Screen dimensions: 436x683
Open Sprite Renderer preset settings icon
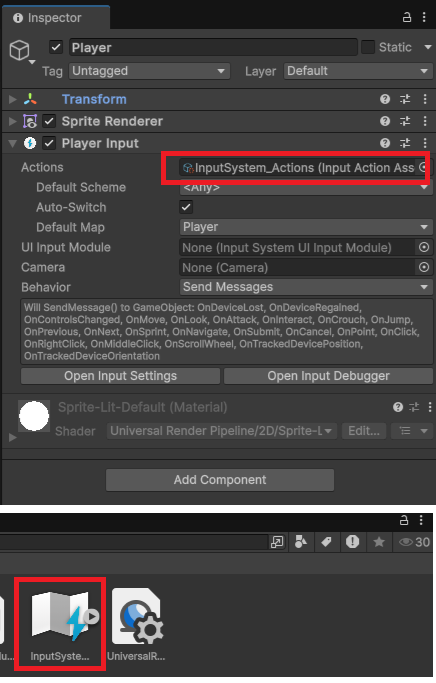tap(405, 121)
